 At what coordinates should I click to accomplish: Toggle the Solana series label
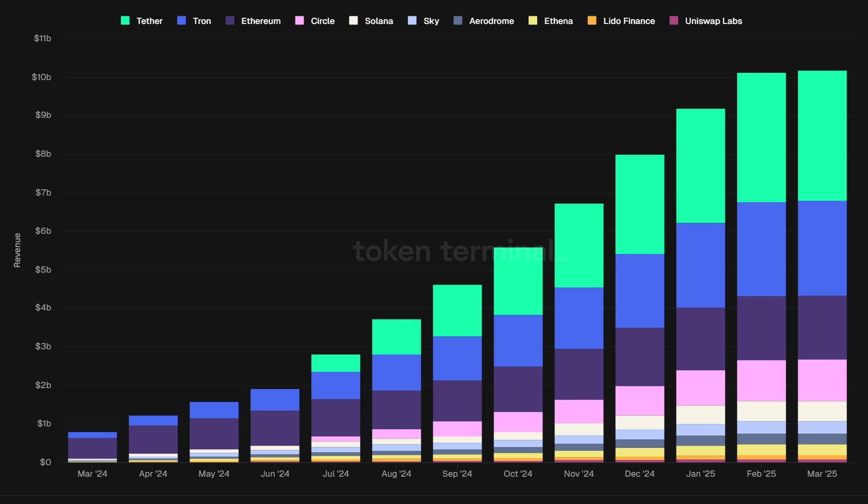379,21
